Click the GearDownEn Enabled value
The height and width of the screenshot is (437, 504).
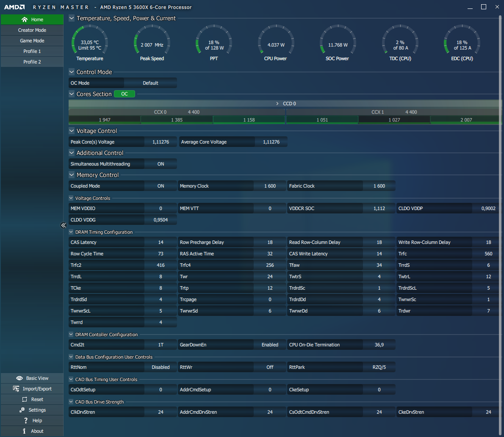click(x=270, y=345)
